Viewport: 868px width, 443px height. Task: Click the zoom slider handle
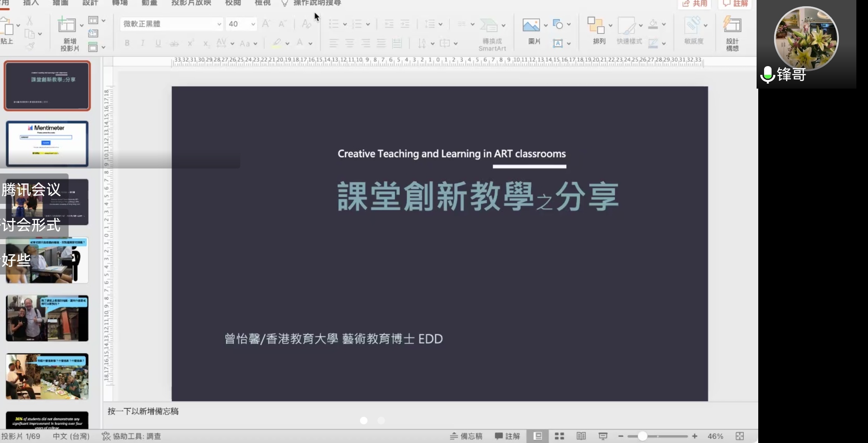(642, 436)
